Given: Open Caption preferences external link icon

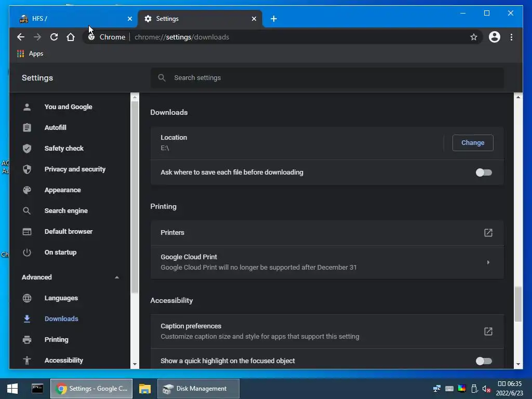Looking at the screenshot, I should 488,331.
